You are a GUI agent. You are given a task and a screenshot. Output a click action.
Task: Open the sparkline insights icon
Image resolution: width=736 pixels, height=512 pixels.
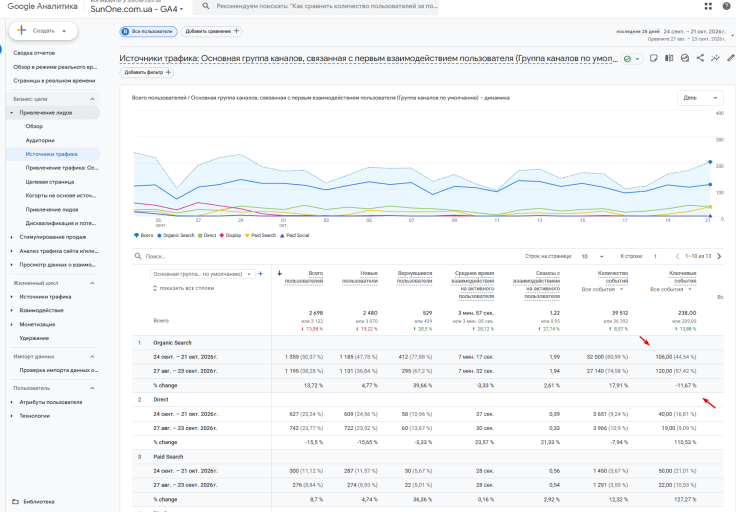(715, 58)
